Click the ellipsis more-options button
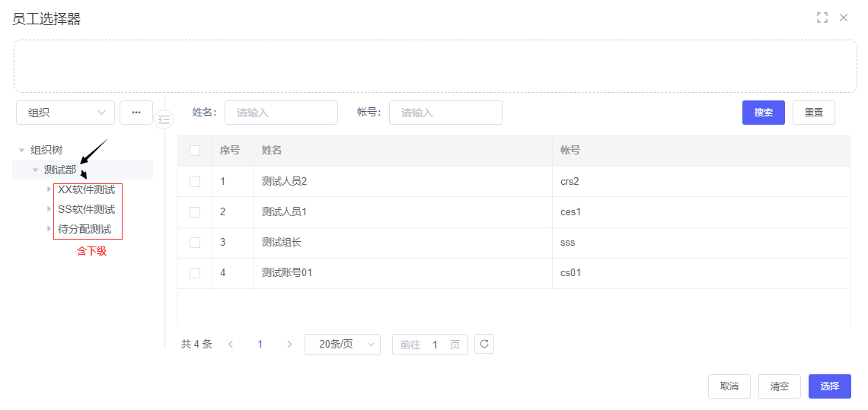The image size is (868, 410). tap(136, 113)
